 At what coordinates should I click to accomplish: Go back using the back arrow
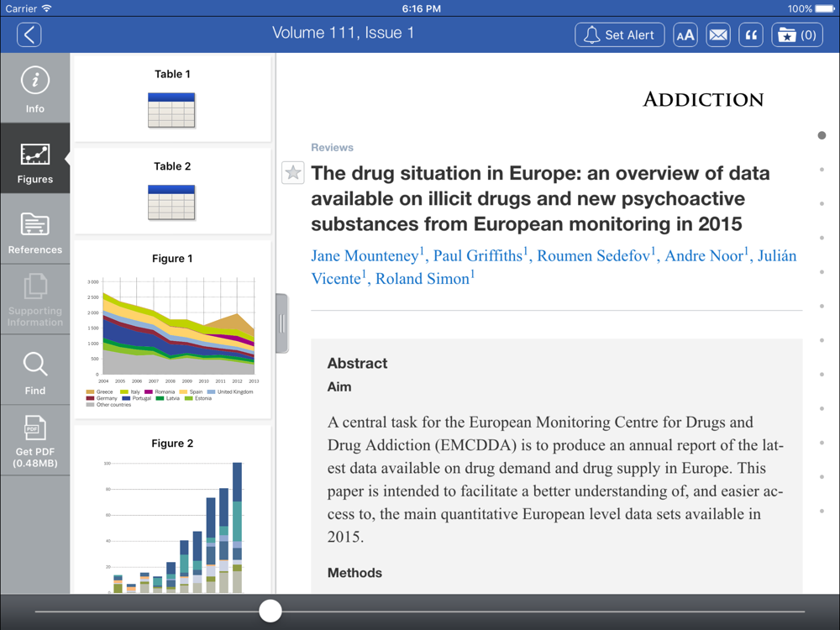29,34
